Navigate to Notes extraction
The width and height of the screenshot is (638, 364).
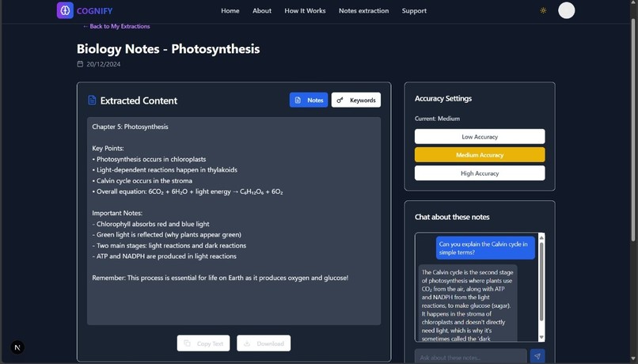364,11
